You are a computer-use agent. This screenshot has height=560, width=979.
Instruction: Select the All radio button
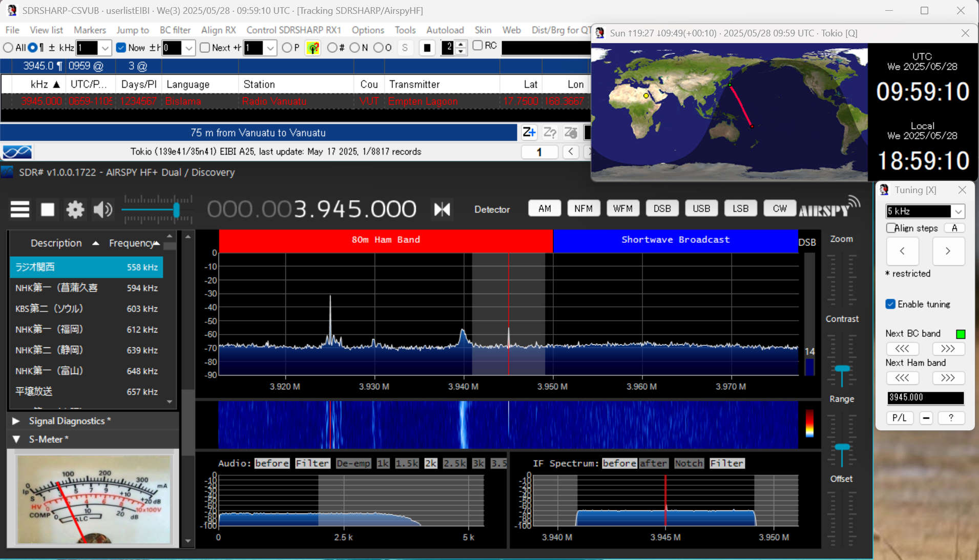8,48
